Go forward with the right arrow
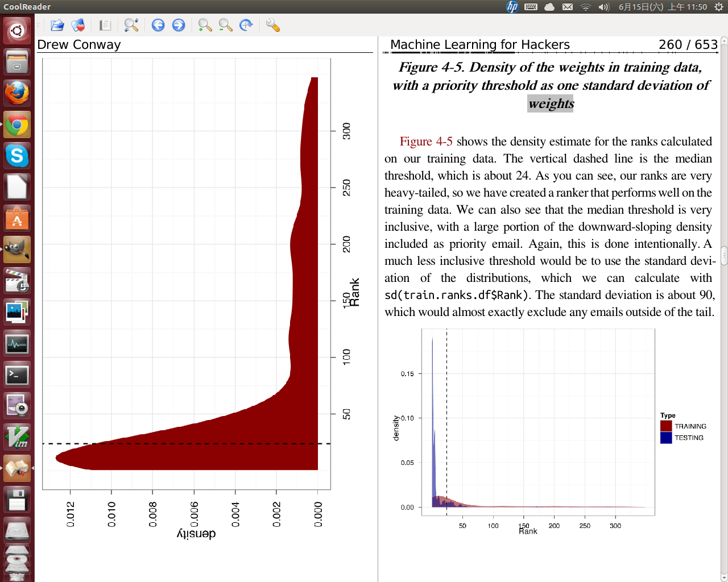 [x=179, y=25]
